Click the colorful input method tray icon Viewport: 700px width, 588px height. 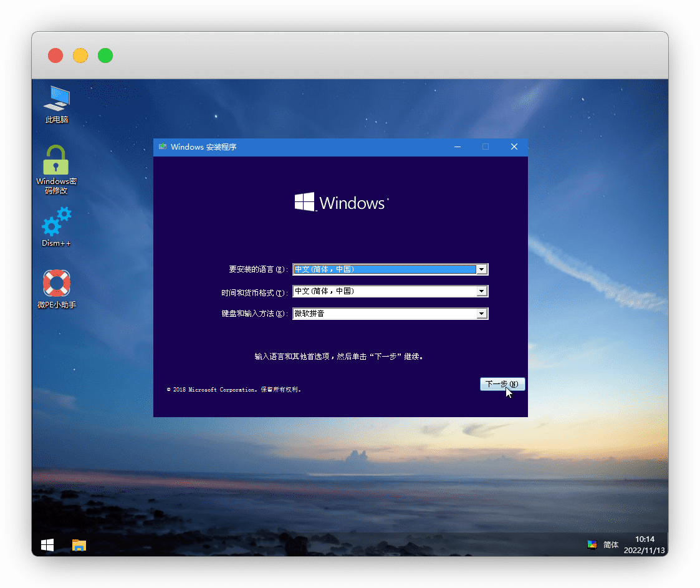click(592, 544)
